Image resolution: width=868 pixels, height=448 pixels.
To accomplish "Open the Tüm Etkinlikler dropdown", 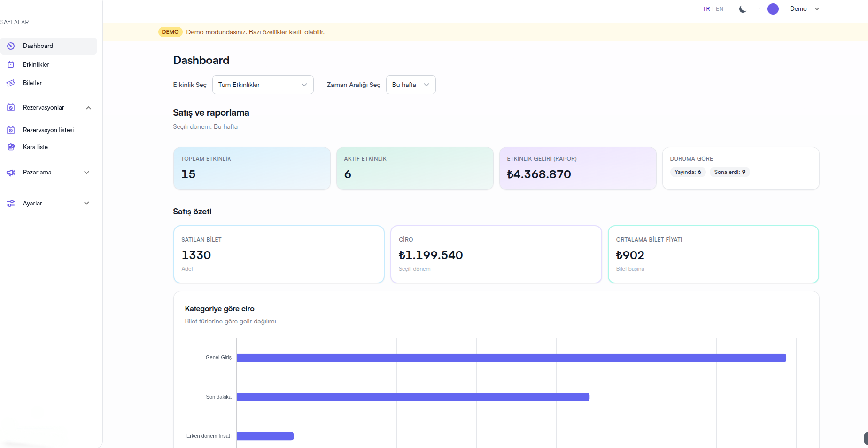I will pos(263,85).
